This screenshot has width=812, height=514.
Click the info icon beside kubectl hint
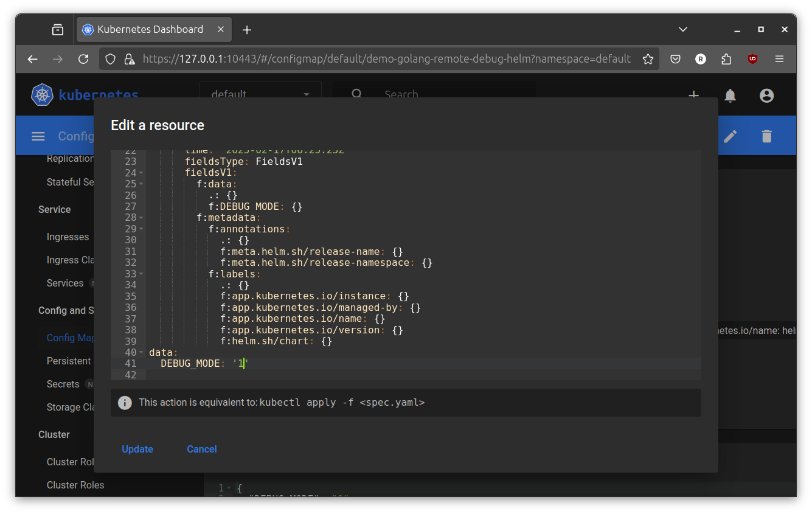tap(125, 403)
